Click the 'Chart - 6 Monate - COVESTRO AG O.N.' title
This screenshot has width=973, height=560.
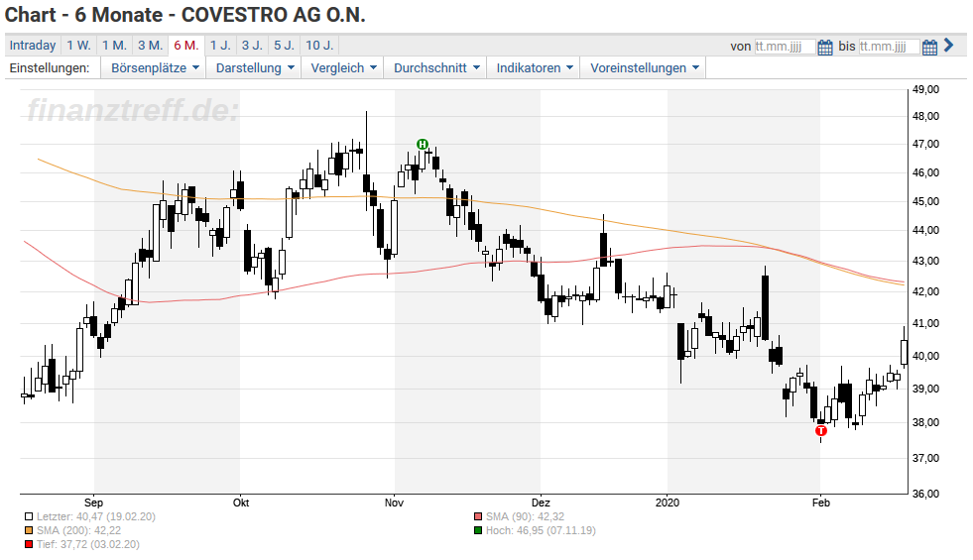[184, 15]
